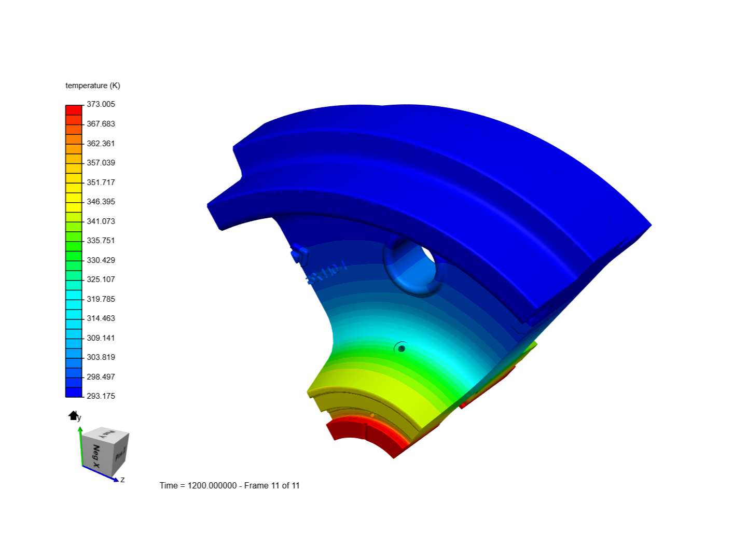Click the large round hole in the model

(x=415, y=267)
